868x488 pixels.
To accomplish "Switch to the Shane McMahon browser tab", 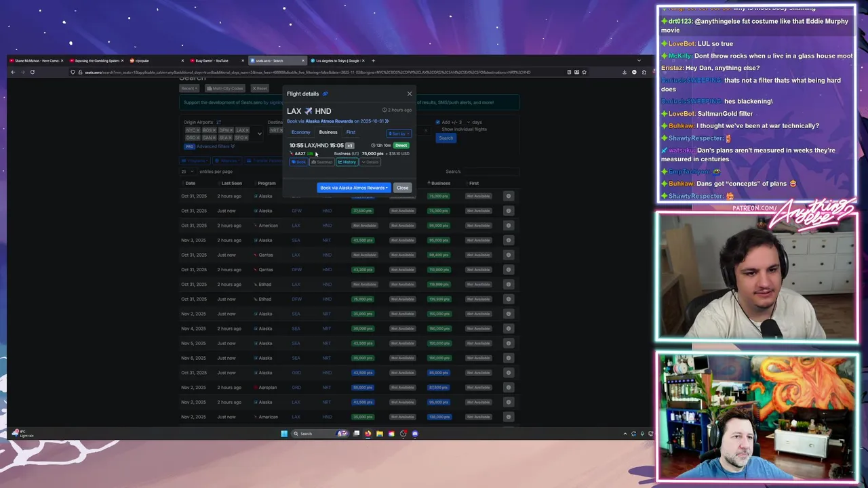I will [x=37, y=60].
